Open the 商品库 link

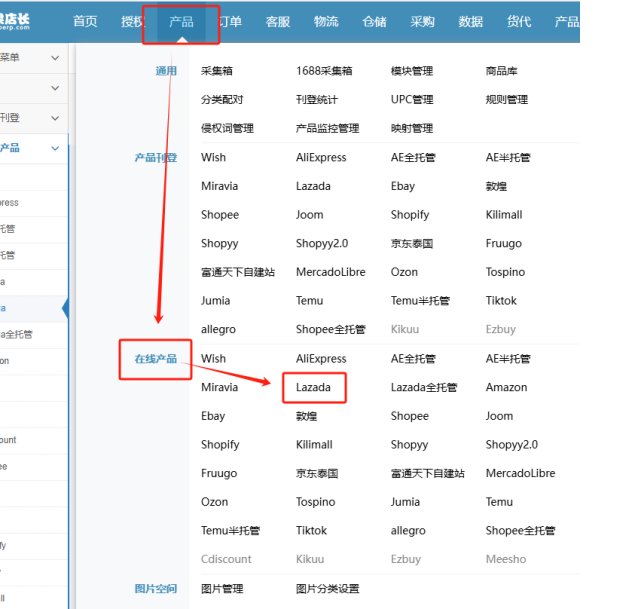[x=501, y=71]
